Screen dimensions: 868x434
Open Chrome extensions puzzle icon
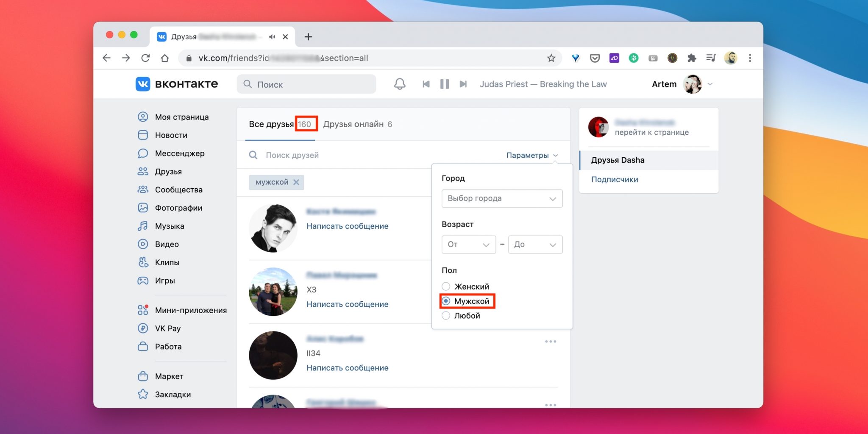pos(692,58)
